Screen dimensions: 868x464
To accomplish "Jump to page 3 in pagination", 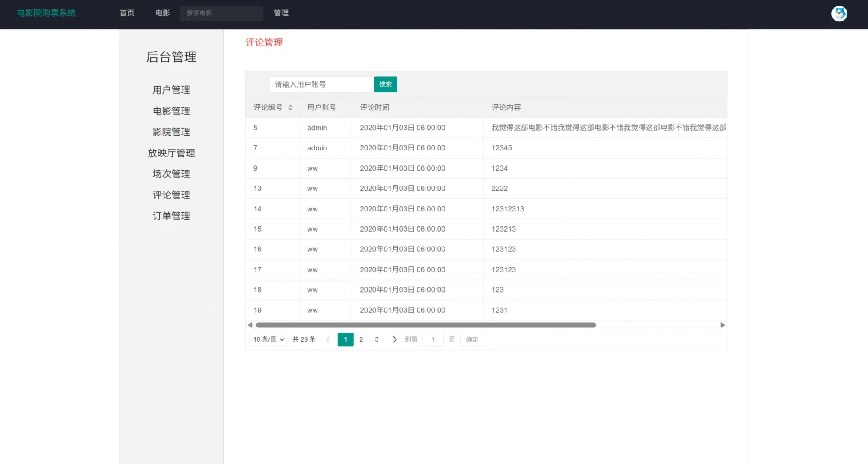I will 377,339.
